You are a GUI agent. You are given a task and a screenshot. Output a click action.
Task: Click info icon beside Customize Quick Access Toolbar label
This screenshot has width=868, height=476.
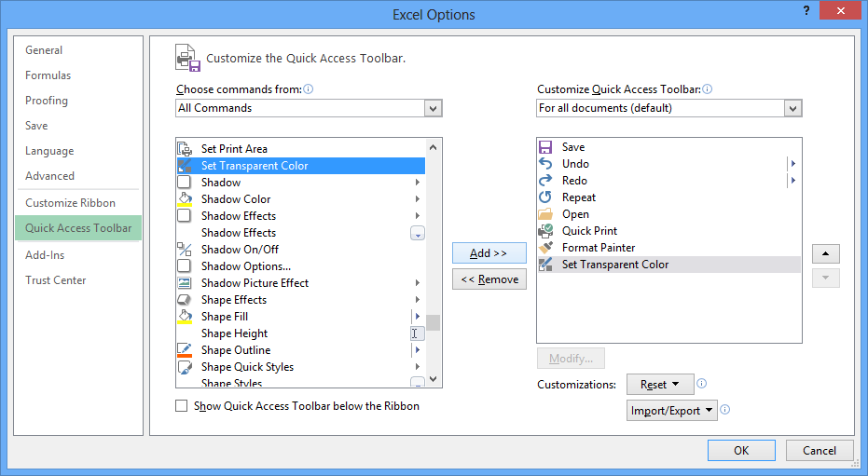[x=708, y=89]
